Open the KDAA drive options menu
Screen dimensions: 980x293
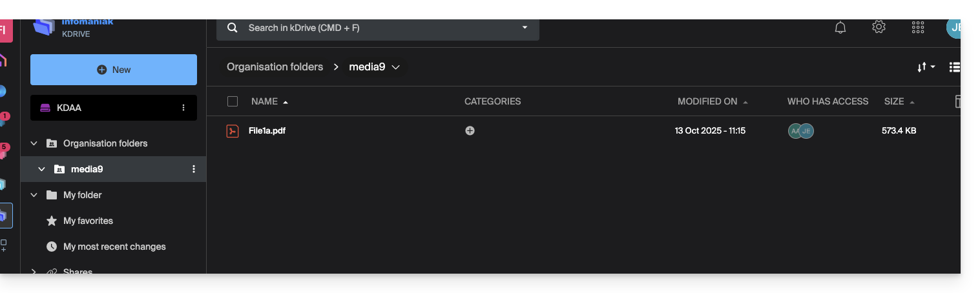pyautogui.click(x=183, y=108)
